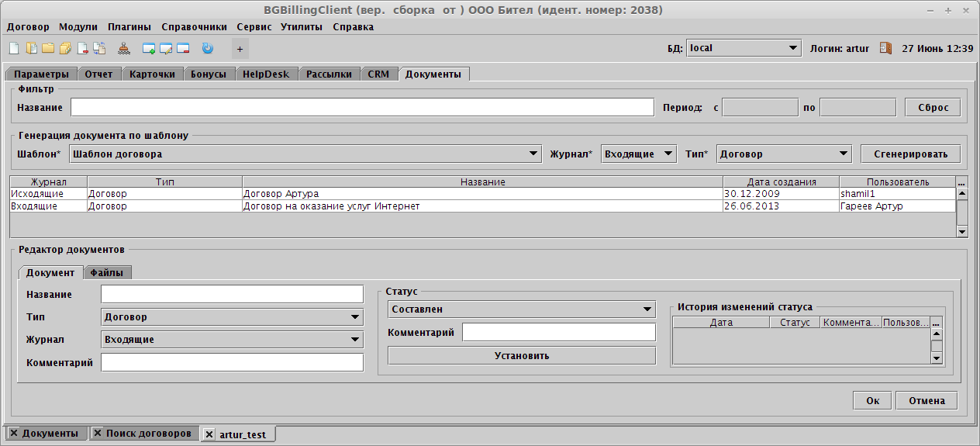
Task: Click the blank new document toolbar icon
Action: click(x=13, y=48)
